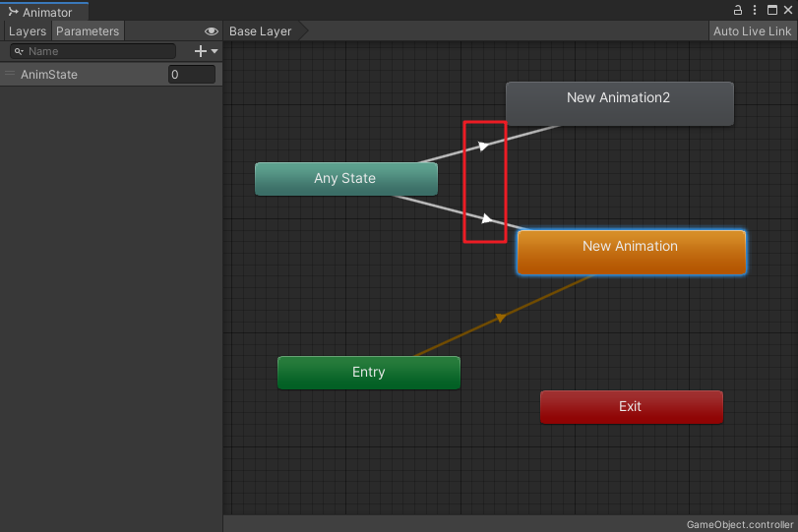Select the green Entry node
Screen dimensions: 798x532
pyautogui.click(x=368, y=373)
